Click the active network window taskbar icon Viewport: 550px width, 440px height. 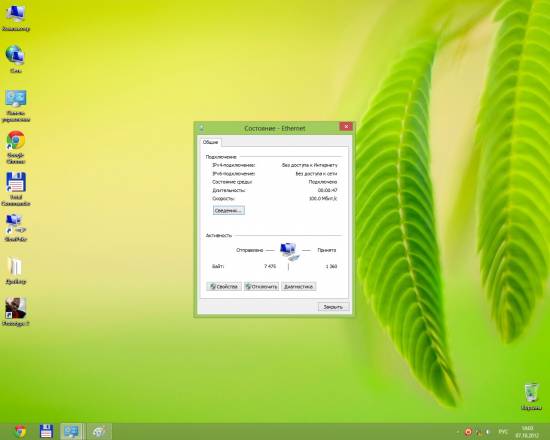click(72, 431)
